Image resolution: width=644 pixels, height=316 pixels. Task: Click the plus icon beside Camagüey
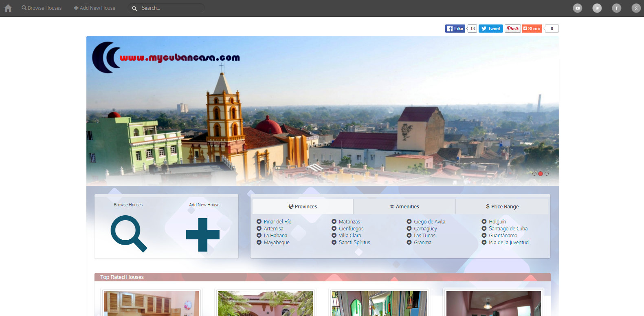tap(409, 229)
